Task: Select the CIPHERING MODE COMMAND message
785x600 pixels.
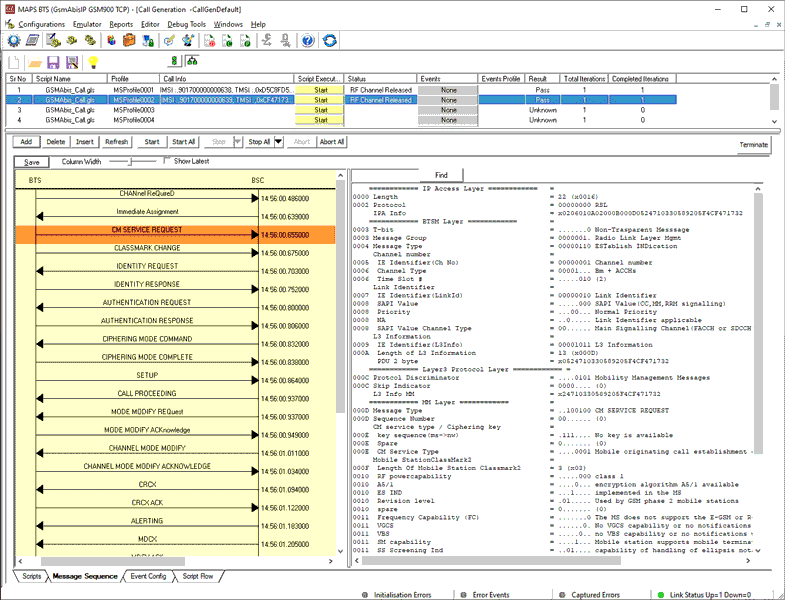Action: pos(147,339)
